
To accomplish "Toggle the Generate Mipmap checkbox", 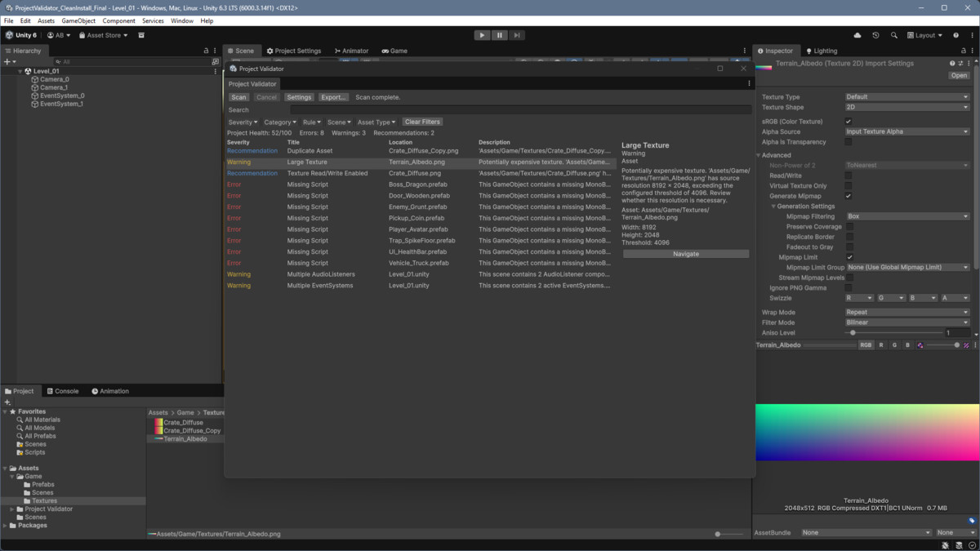I will [x=849, y=196].
